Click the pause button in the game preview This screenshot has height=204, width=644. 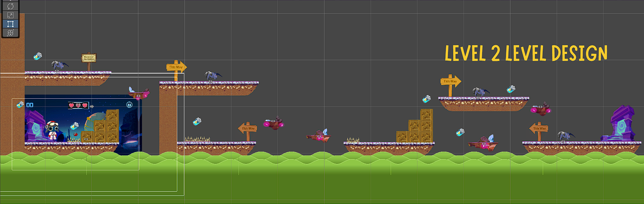tap(130, 105)
